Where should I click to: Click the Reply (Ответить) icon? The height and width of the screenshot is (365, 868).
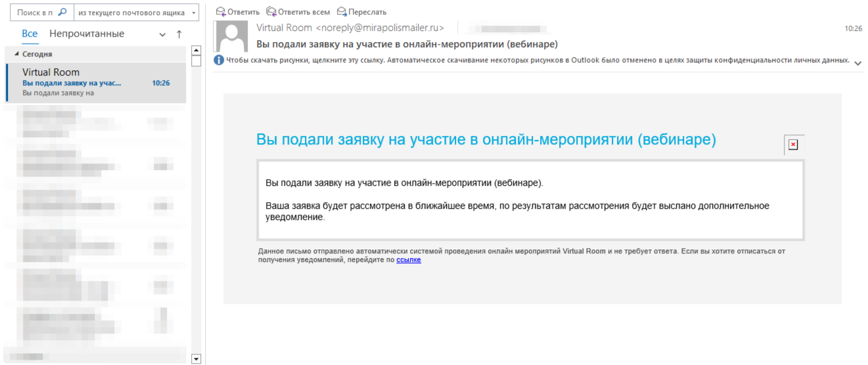[x=221, y=12]
